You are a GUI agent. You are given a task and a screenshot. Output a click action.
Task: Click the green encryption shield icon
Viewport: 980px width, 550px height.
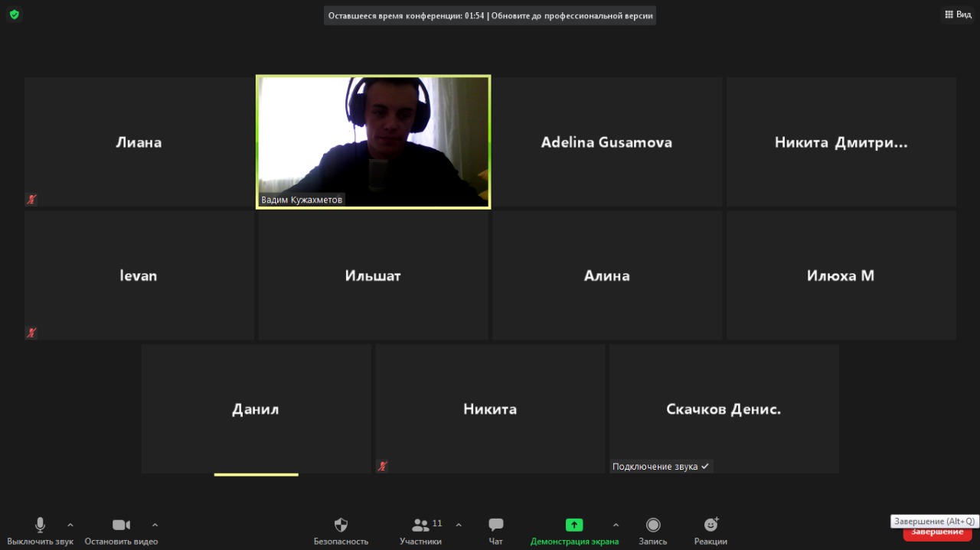point(14,15)
